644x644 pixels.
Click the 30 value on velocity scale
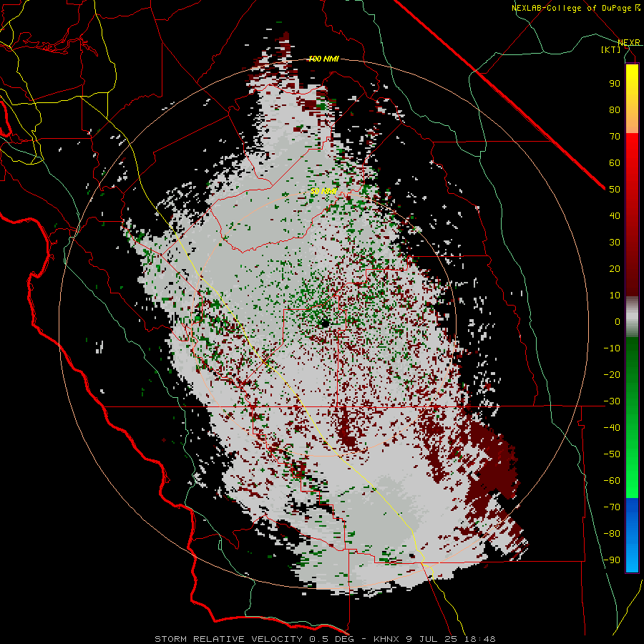pyautogui.click(x=615, y=243)
